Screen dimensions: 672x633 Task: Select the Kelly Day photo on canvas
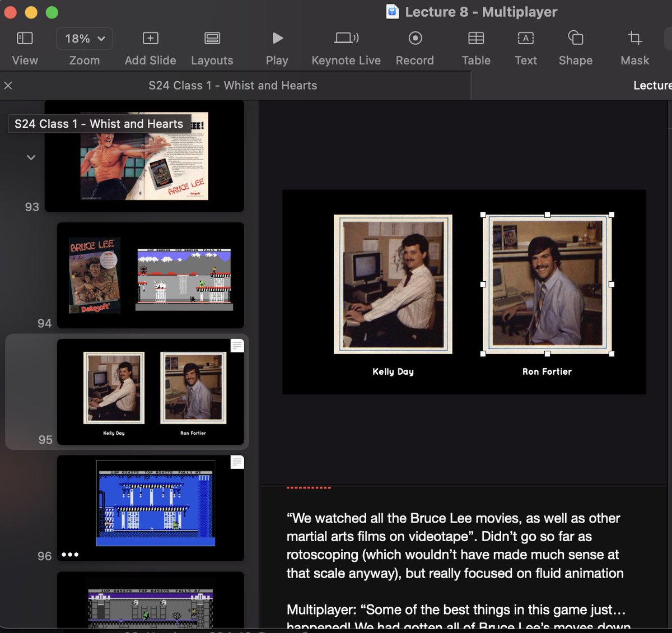pos(393,284)
